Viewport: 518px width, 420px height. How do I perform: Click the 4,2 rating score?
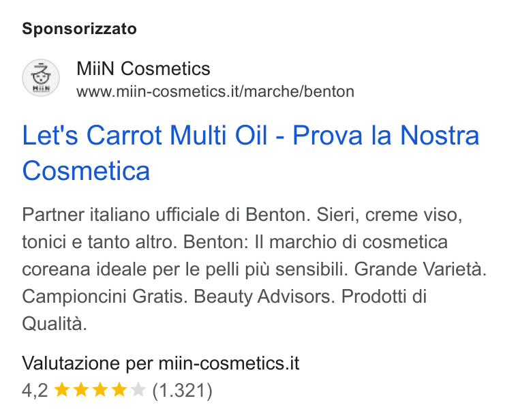35,390
